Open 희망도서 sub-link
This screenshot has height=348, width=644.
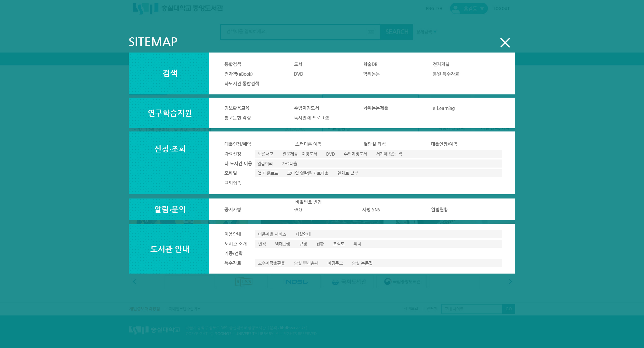[309, 154]
